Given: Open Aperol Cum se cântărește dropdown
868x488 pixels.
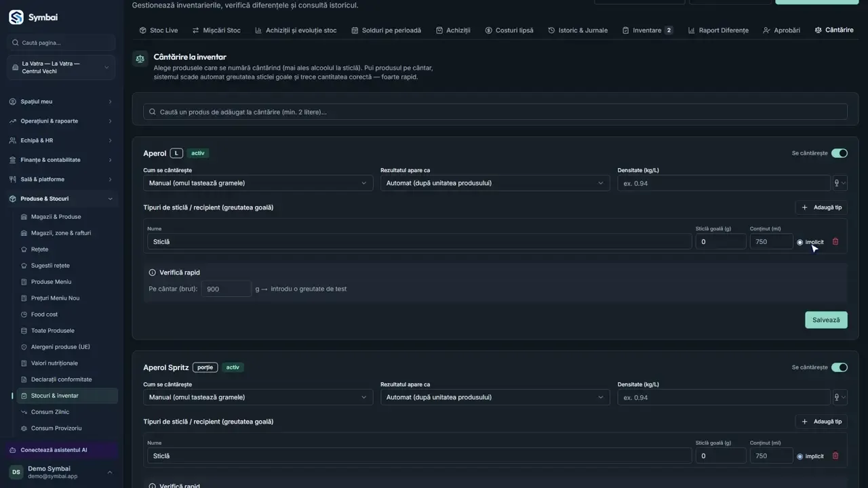Looking at the screenshot, I should point(258,183).
